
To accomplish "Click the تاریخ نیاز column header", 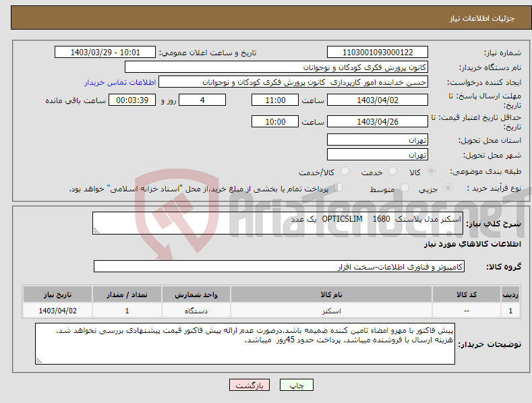I will click(58, 294).
